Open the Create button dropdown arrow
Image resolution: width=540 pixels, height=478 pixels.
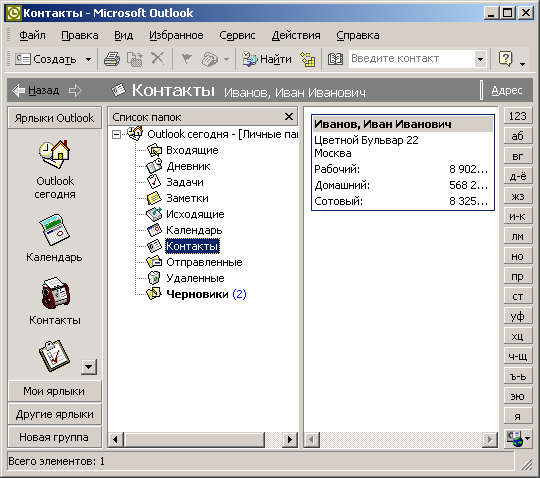89,59
